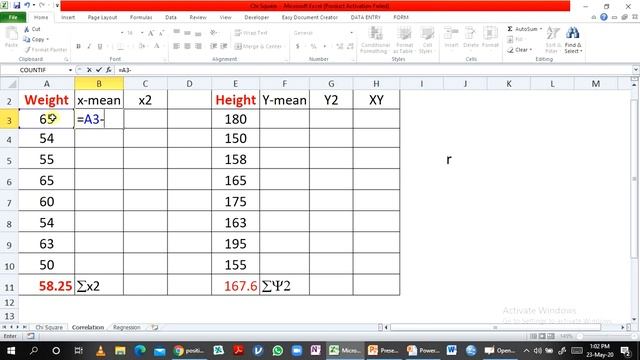
Task: Click Sort & Filter icon
Action: pos(553,33)
